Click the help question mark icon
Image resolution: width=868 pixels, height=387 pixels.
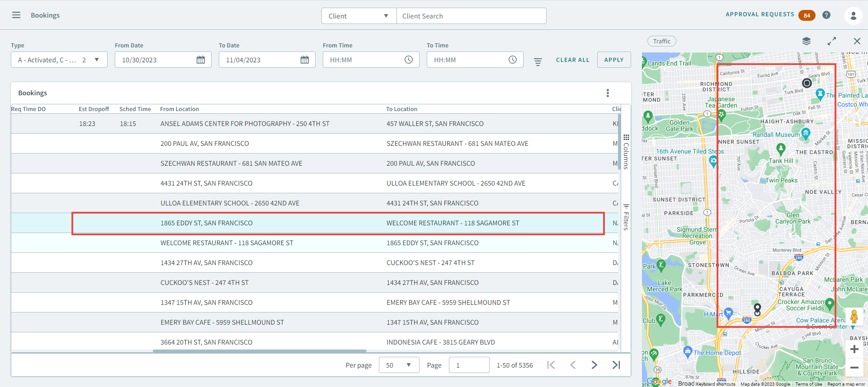point(826,15)
